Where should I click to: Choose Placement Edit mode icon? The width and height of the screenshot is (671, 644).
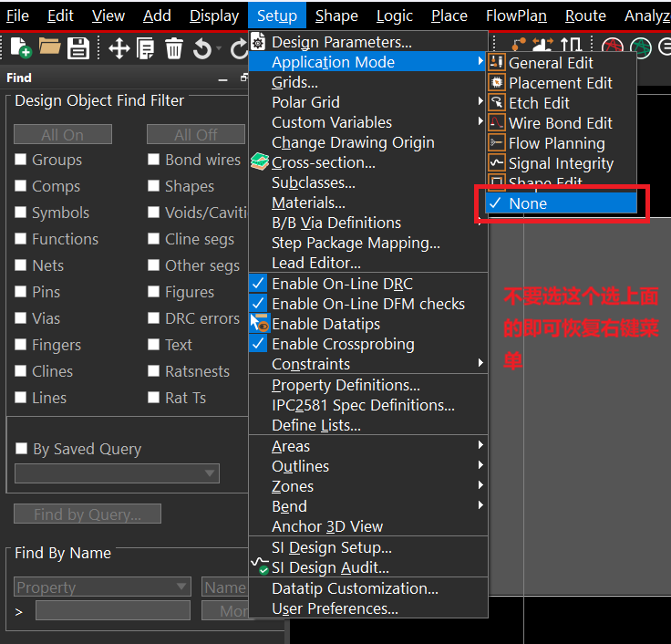tap(496, 82)
